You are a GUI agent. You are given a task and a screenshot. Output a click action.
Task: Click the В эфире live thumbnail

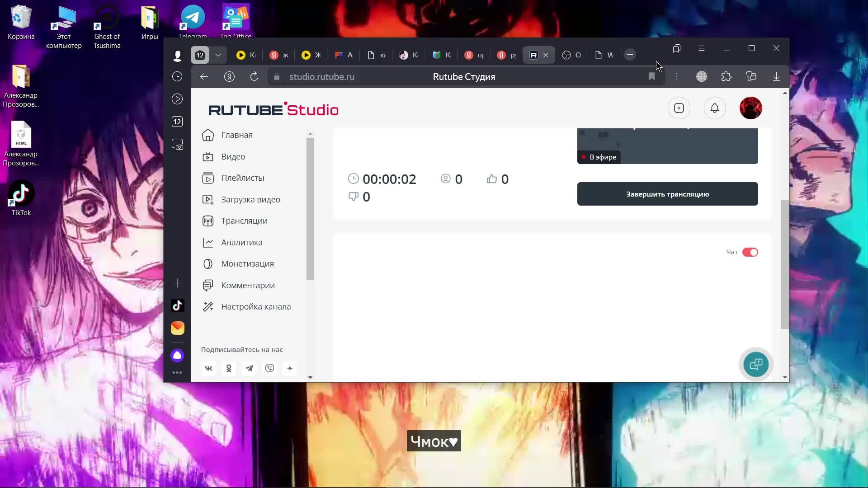(667, 146)
